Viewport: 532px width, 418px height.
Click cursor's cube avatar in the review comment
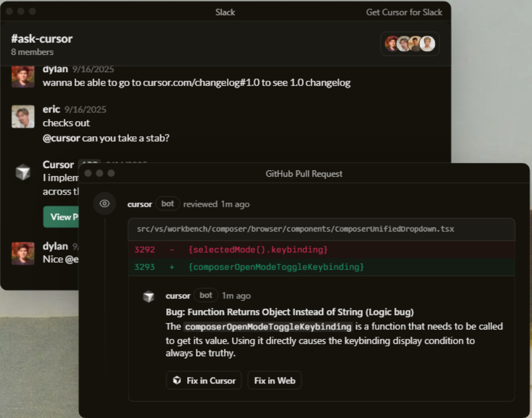point(149,296)
